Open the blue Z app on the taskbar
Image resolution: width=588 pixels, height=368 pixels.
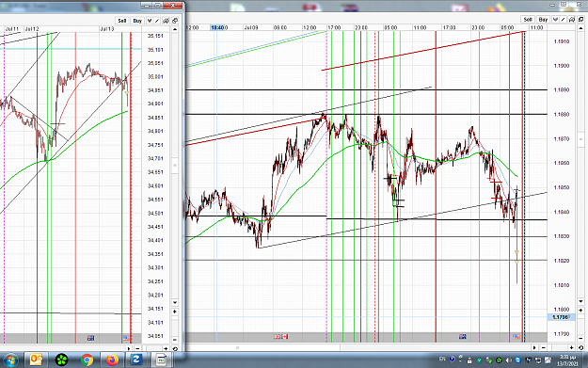(136, 360)
